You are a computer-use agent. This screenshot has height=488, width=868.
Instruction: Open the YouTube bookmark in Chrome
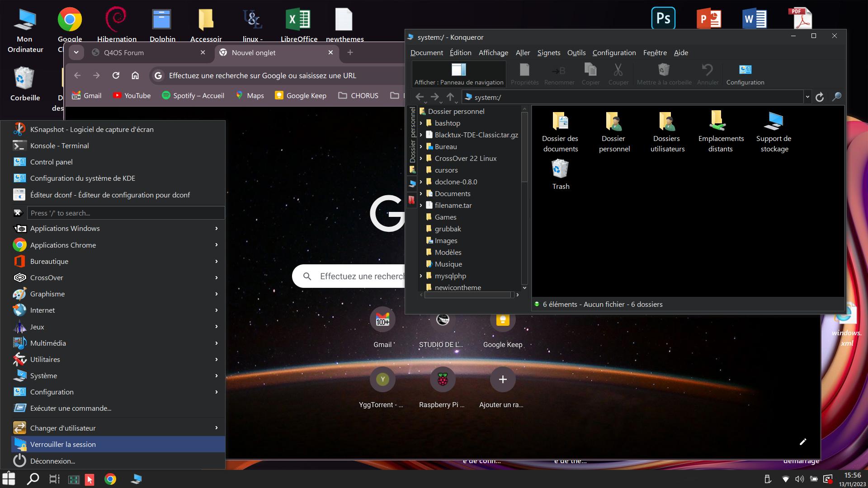coord(132,95)
